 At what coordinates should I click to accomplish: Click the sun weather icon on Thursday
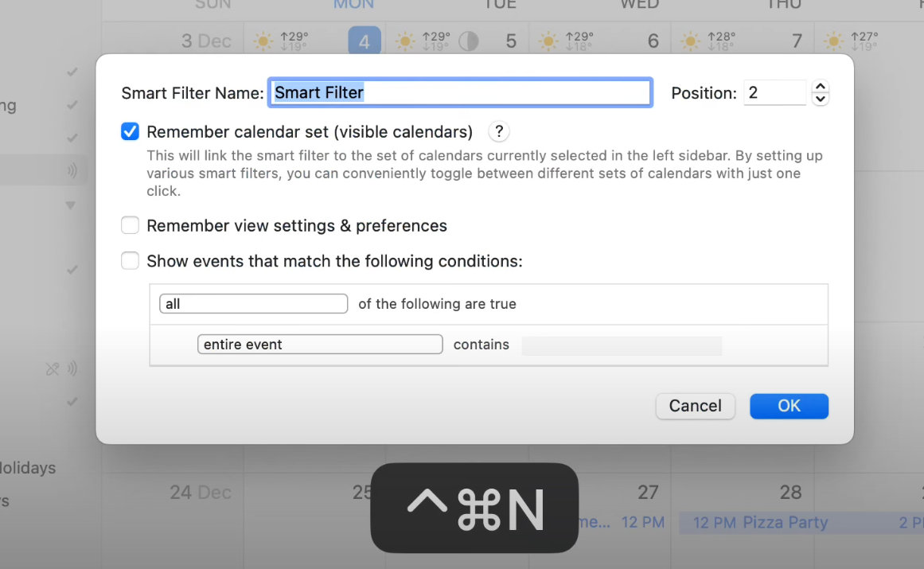(x=691, y=41)
